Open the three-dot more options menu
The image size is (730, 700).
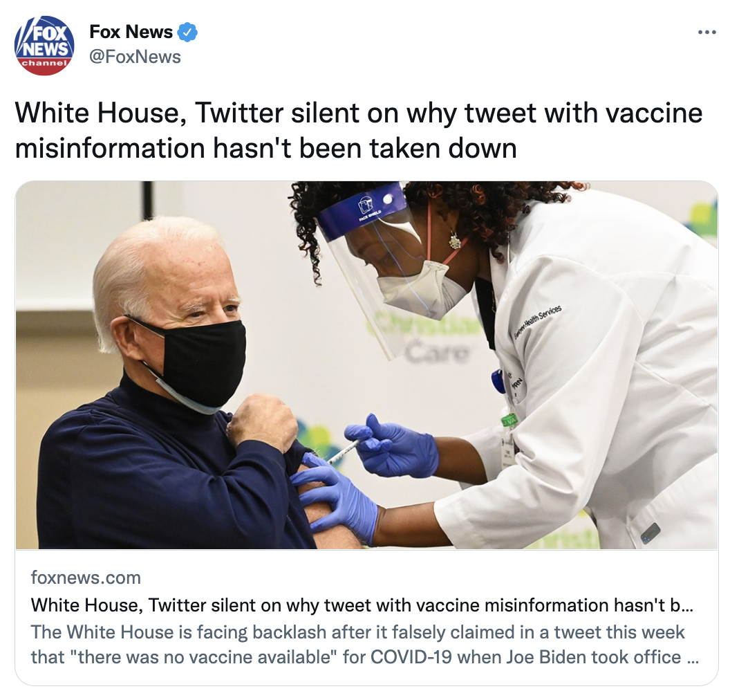tap(706, 33)
